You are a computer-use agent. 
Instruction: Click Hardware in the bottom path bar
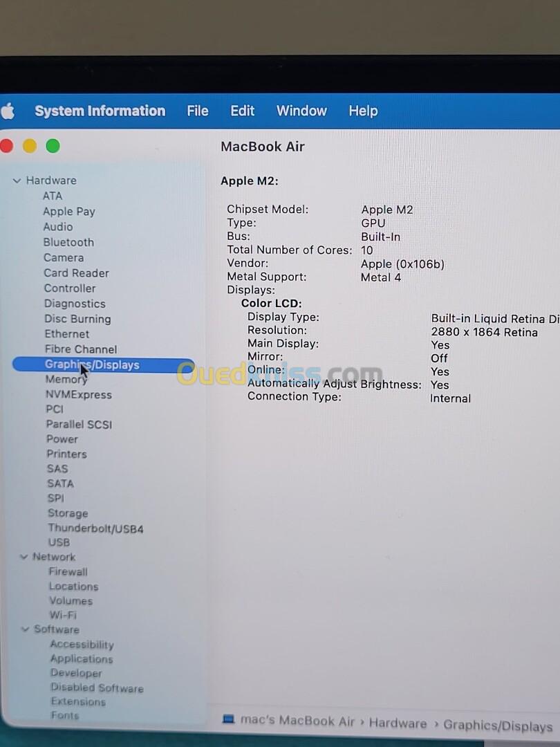398,723
